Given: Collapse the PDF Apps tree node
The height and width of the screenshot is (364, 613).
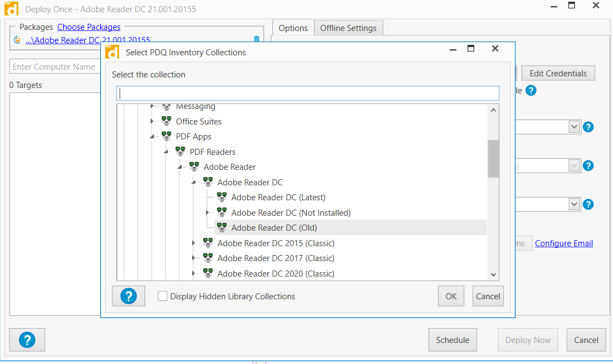Looking at the screenshot, I should (152, 136).
